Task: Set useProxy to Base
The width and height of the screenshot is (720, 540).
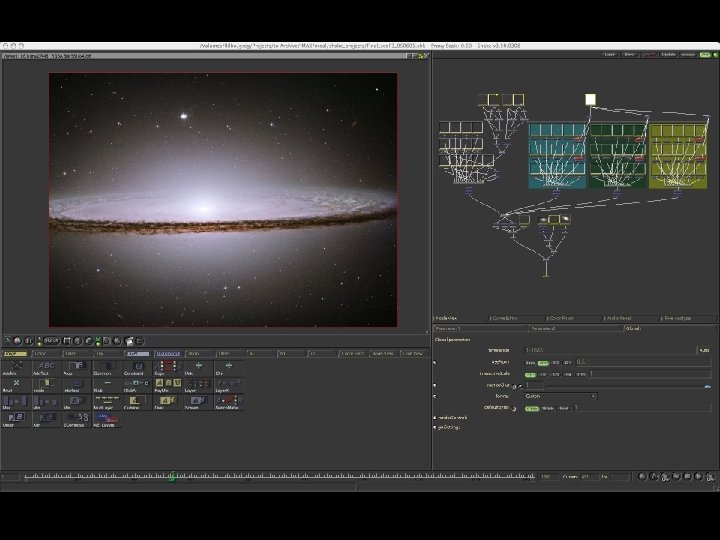Action: point(531,362)
